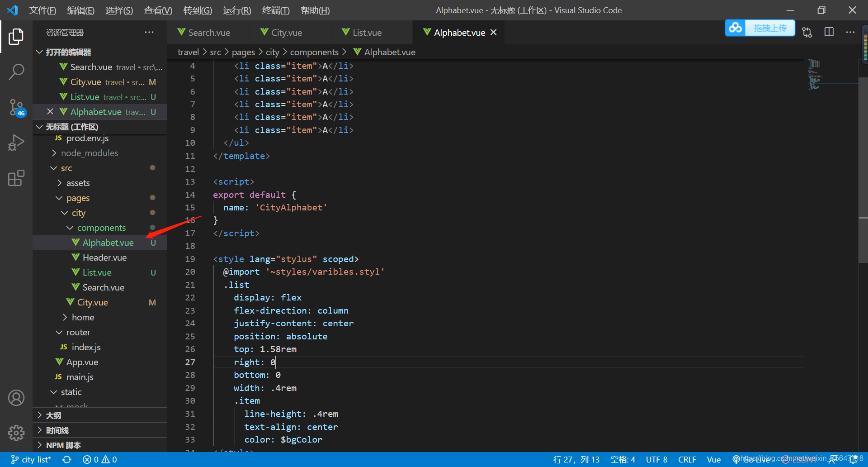868x467 pixels.
Task: Open the 编辑(E) menu
Action: 80,10
